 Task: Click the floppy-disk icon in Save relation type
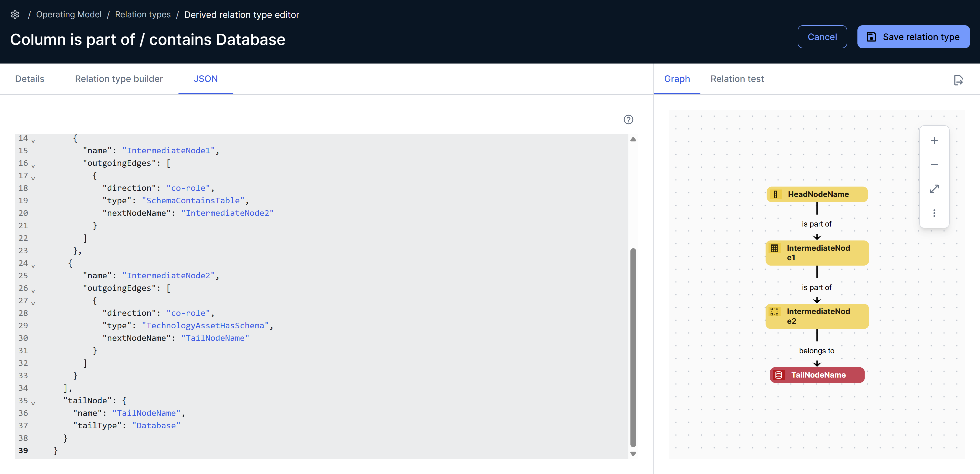pyautogui.click(x=871, y=37)
